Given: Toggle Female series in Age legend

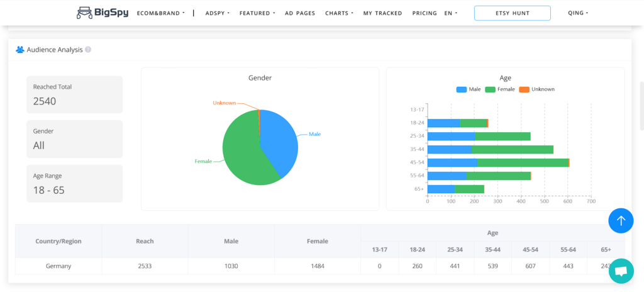Looking at the screenshot, I should point(500,89).
